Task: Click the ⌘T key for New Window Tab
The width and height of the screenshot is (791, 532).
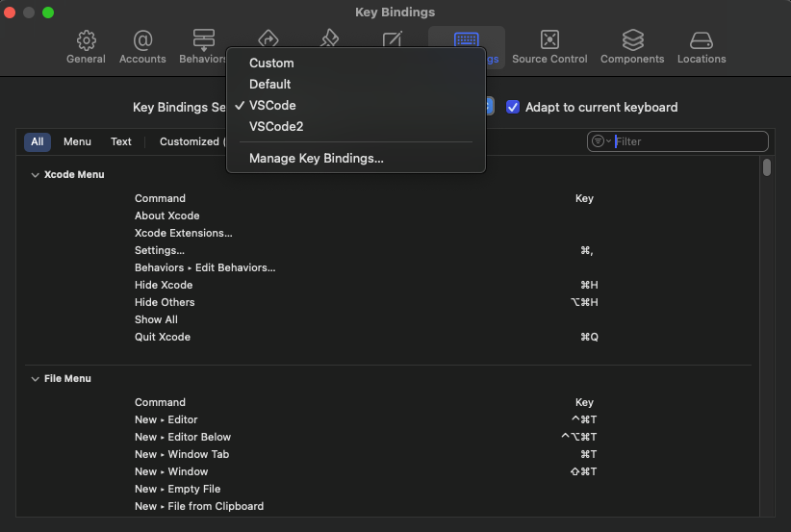Action: point(588,454)
